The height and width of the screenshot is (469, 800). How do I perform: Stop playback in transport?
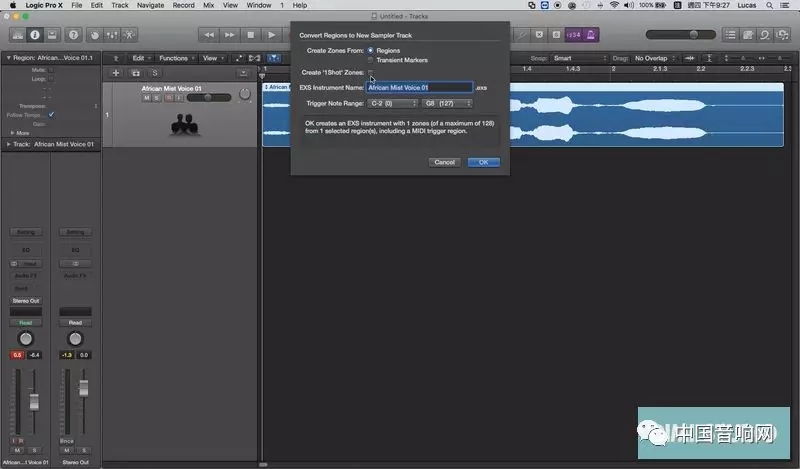click(251, 35)
